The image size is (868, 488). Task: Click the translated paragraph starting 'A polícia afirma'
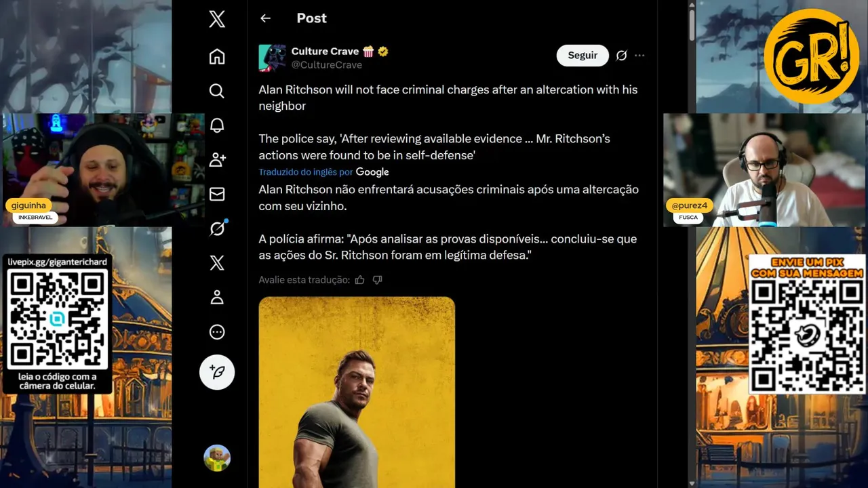click(x=448, y=247)
